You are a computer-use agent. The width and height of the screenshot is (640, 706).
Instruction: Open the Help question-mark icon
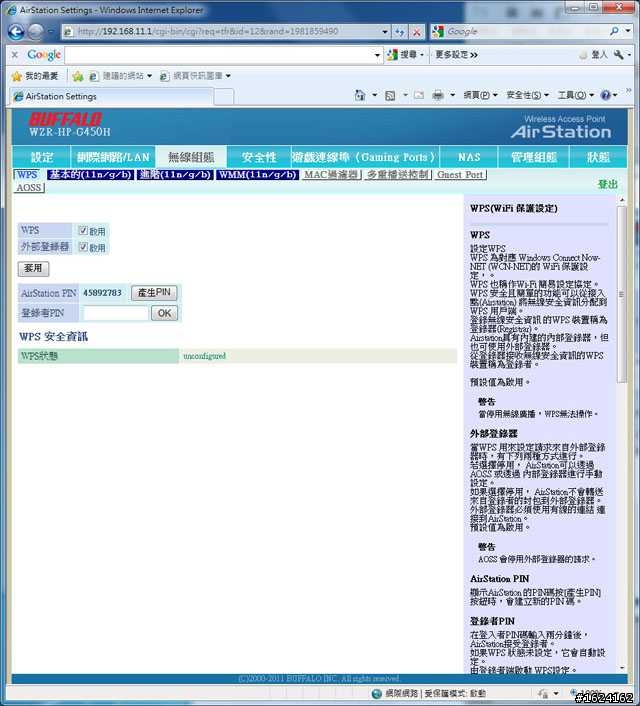606,95
